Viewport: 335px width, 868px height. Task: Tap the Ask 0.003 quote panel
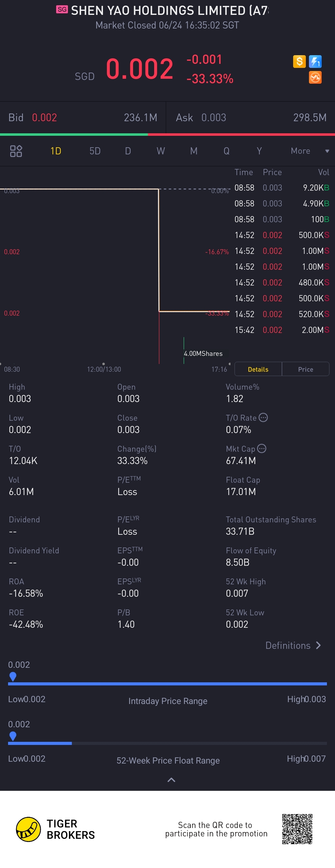tap(251, 117)
